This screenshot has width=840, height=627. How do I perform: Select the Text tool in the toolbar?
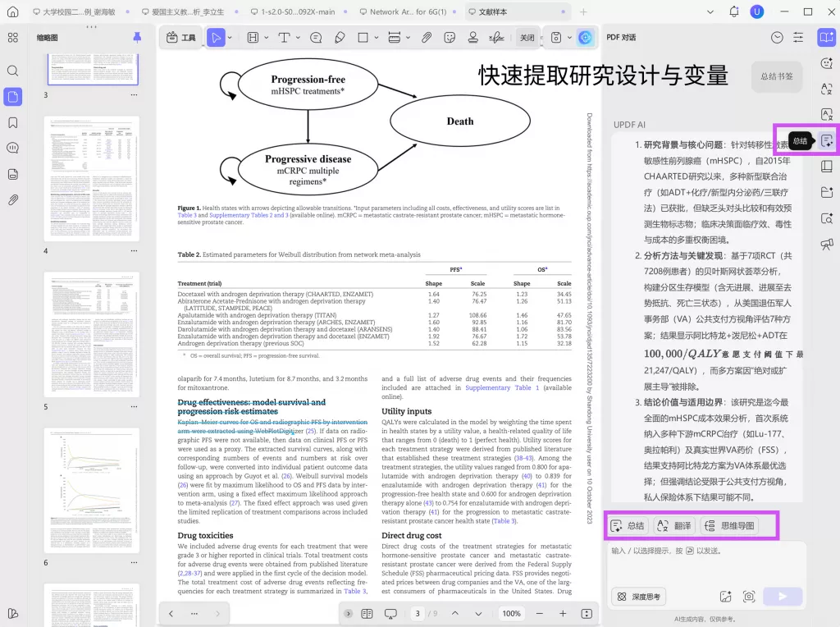point(285,37)
